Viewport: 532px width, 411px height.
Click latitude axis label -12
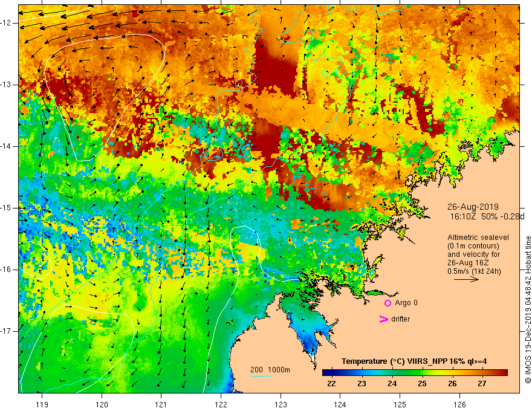pyautogui.click(x=7, y=23)
